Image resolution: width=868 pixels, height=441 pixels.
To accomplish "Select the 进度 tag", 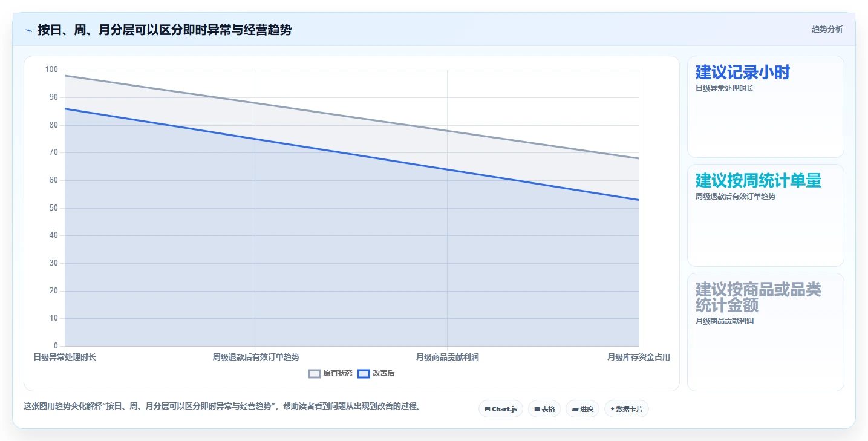I will [x=582, y=409].
